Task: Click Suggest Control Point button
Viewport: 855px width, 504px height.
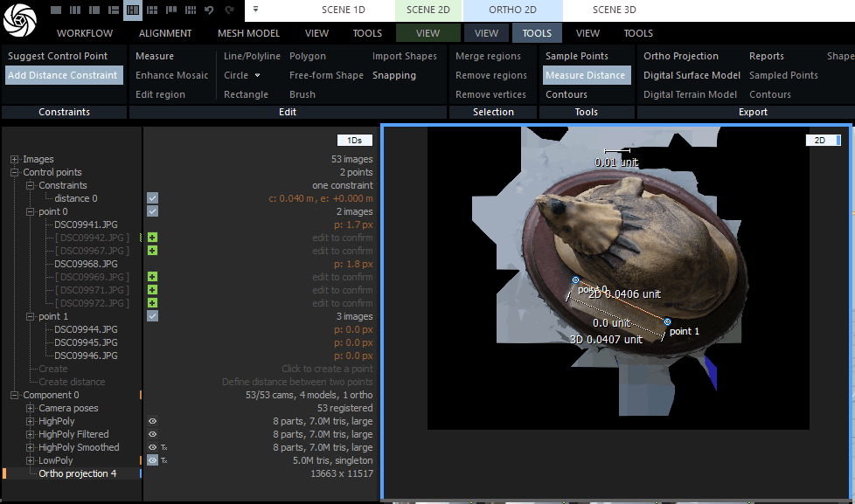Action: click(x=58, y=56)
